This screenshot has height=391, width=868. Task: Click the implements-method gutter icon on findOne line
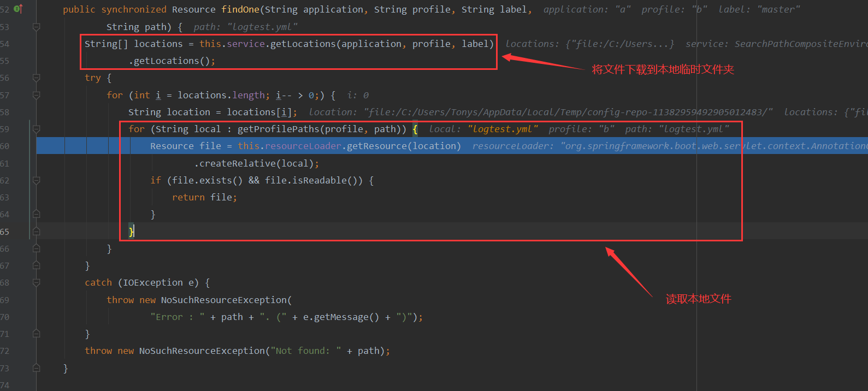pos(18,9)
